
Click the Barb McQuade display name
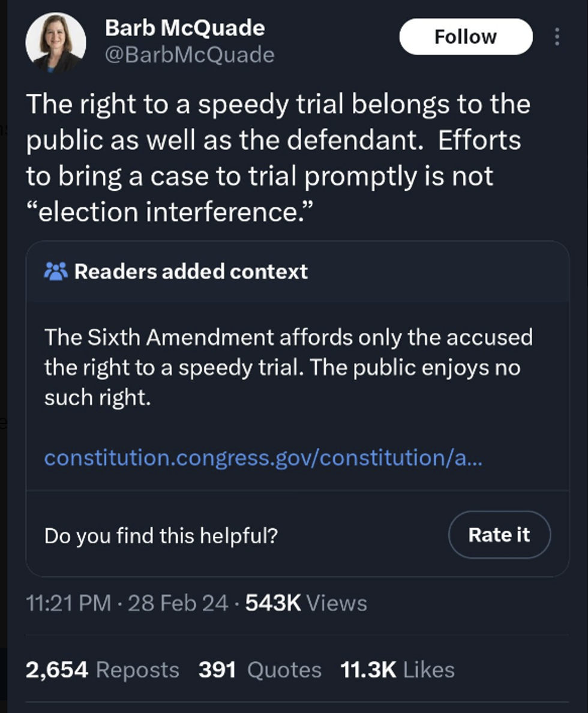tap(185, 28)
